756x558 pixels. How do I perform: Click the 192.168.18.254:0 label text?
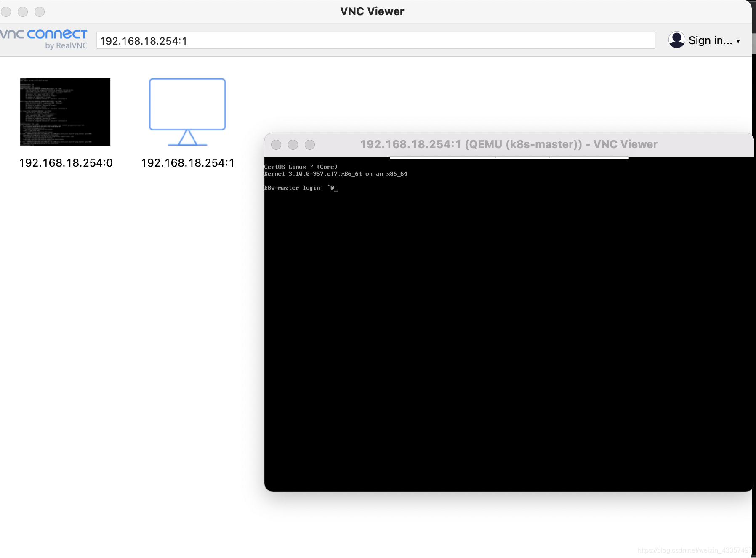click(x=66, y=163)
